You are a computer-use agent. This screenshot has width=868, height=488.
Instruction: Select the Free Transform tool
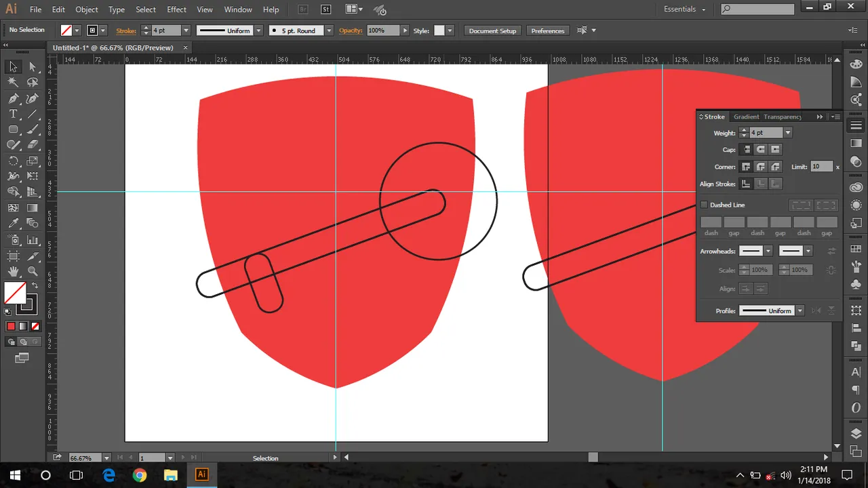point(33,177)
